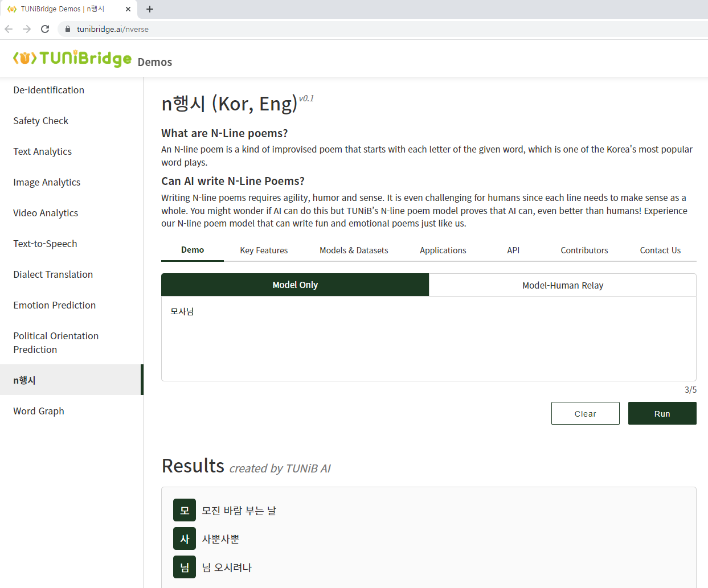Click the 님 letter badge in results

coord(185,567)
